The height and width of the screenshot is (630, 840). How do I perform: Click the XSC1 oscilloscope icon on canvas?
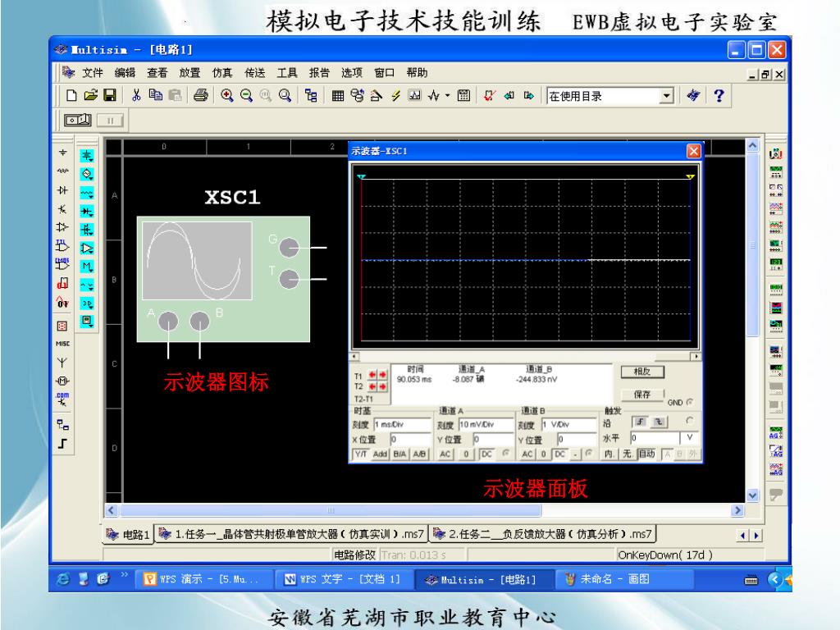click(x=223, y=279)
